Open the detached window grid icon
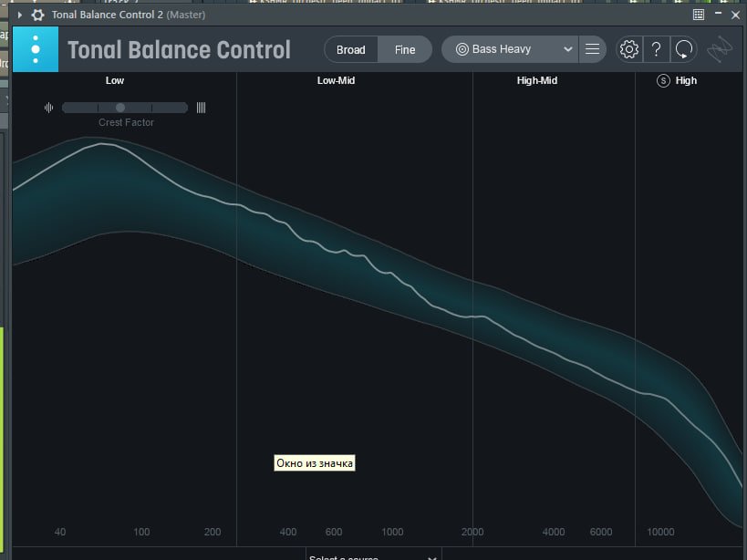Image resolution: width=747 pixels, height=560 pixels. point(699,15)
